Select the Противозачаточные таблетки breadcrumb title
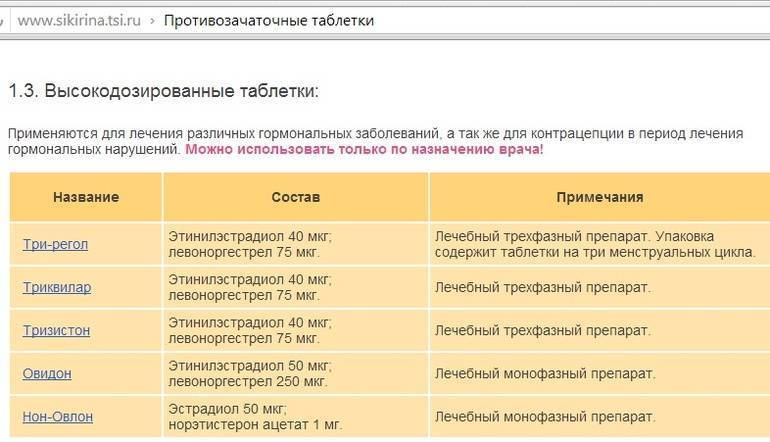Viewport: 770px width, 442px height. (268, 20)
